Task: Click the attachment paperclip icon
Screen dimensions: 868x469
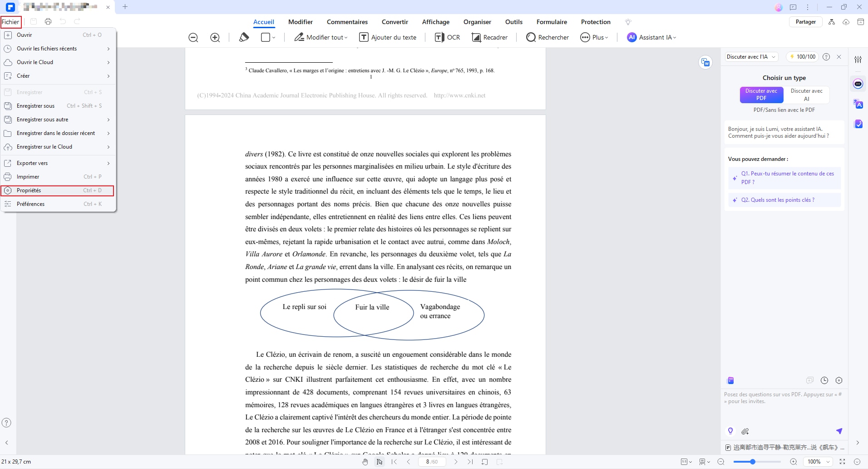Action: [x=745, y=431]
